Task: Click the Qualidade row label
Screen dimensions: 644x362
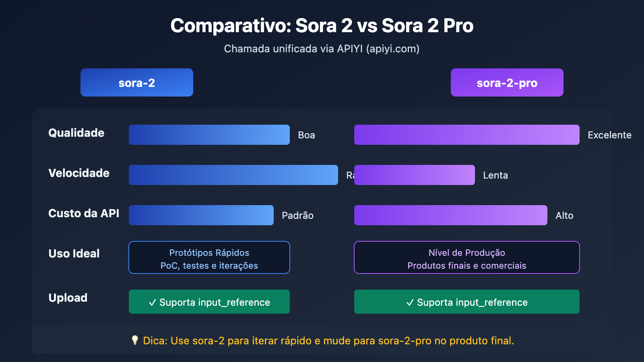Action: click(x=76, y=133)
